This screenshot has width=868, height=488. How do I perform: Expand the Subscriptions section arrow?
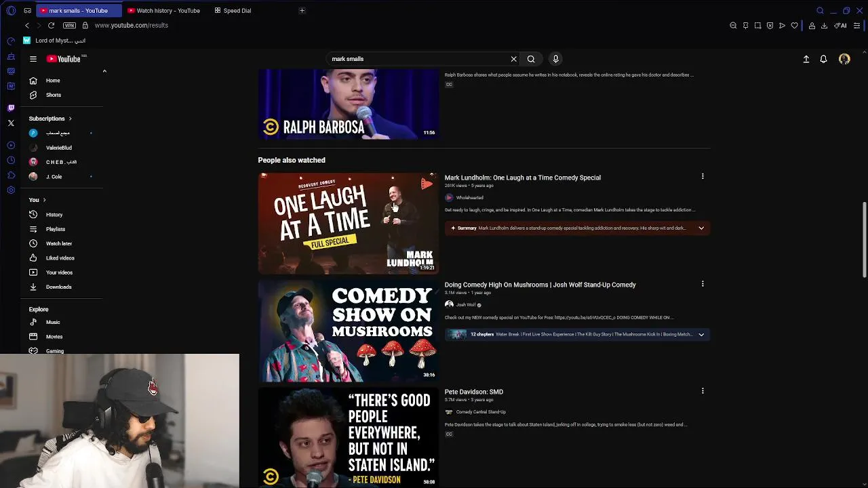pyautogui.click(x=70, y=119)
